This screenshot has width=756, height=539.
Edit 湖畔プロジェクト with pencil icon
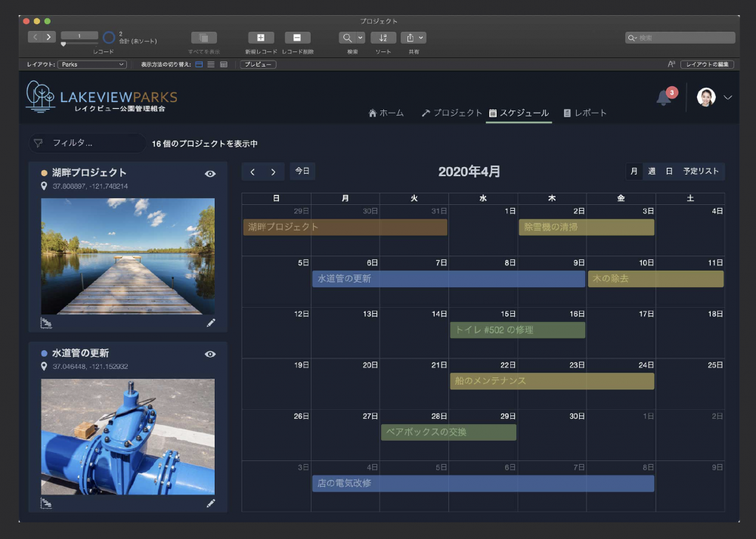click(x=211, y=323)
